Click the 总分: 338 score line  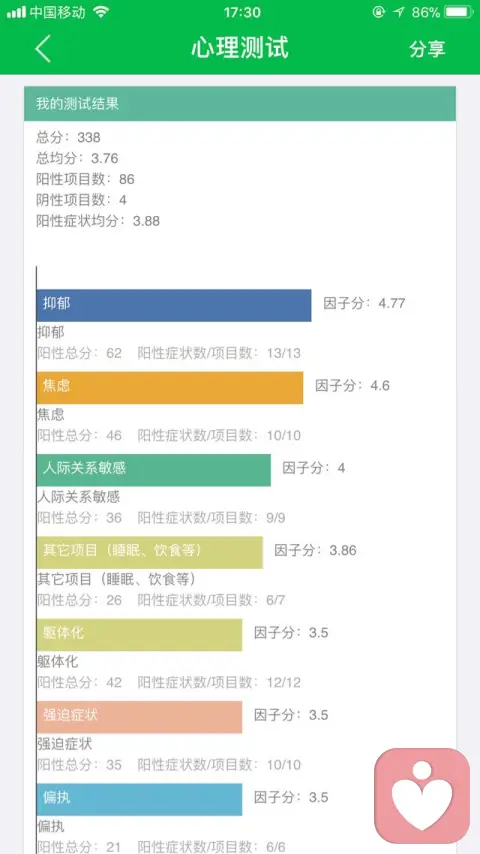69,137
